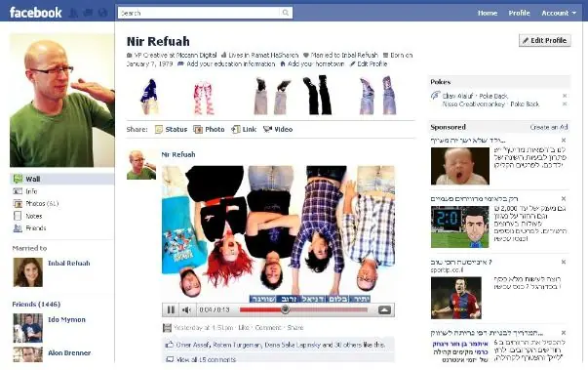Viewport: 588px width, 370px height.
Task: Click Add your hometown link
Action: pyautogui.click(x=316, y=63)
